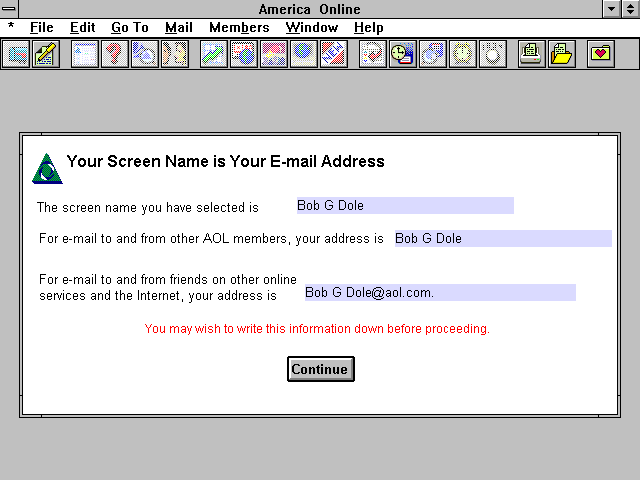Click text 'The screen name you have selected is'

click(x=148, y=207)
